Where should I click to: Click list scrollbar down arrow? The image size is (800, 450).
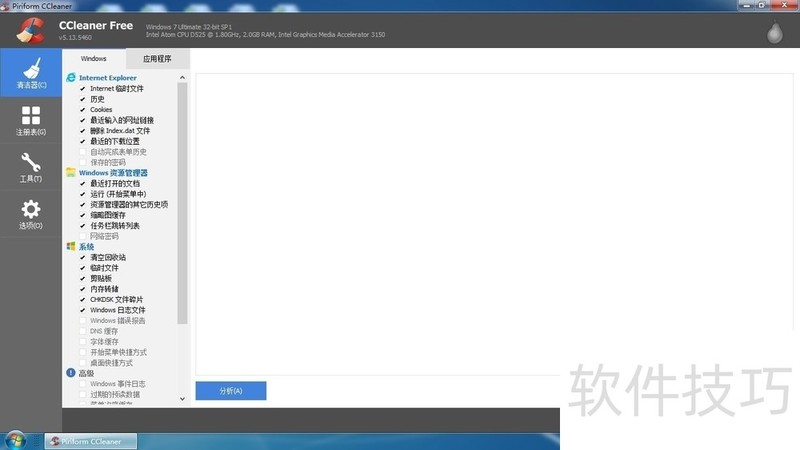(x=182, y=399)
